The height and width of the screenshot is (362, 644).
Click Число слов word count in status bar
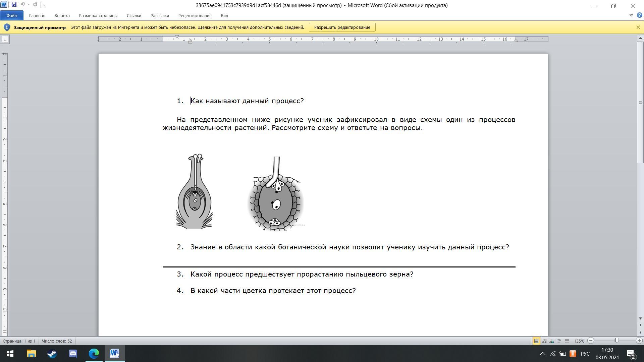click(x=57, y=341)
